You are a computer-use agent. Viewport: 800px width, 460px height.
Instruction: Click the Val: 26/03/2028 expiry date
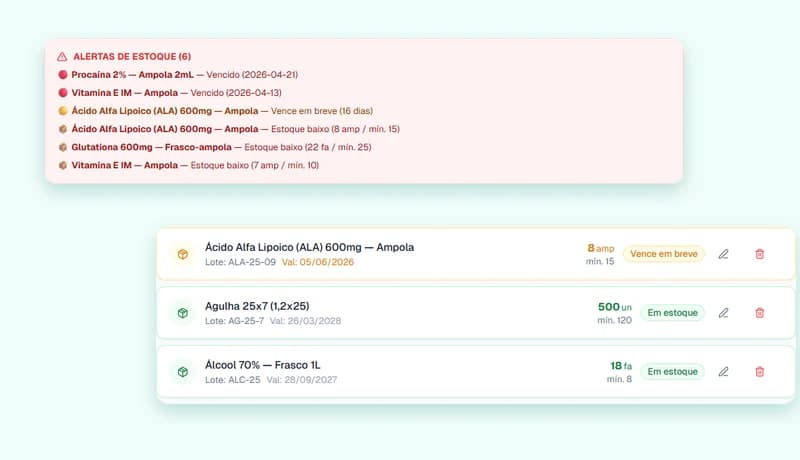[306, 321]
